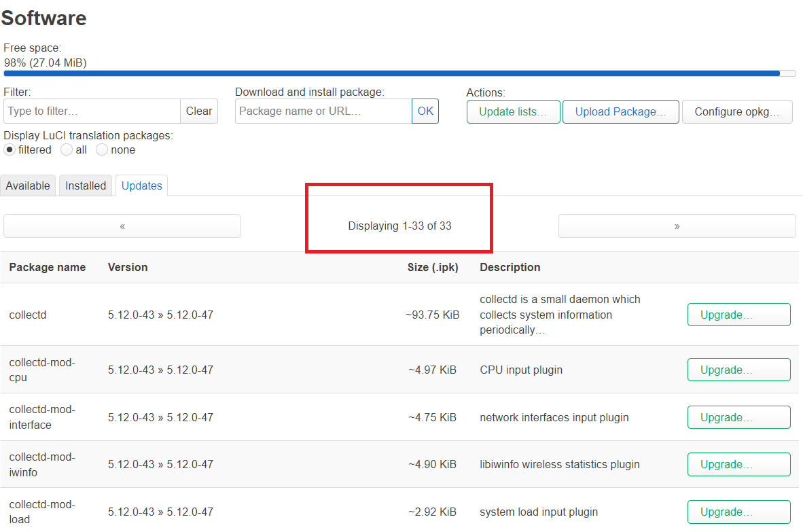Image resolution: width=803 pixels, height=532 pixels.
Task: Switch to the Updates tab
Action: coord(141,185)
